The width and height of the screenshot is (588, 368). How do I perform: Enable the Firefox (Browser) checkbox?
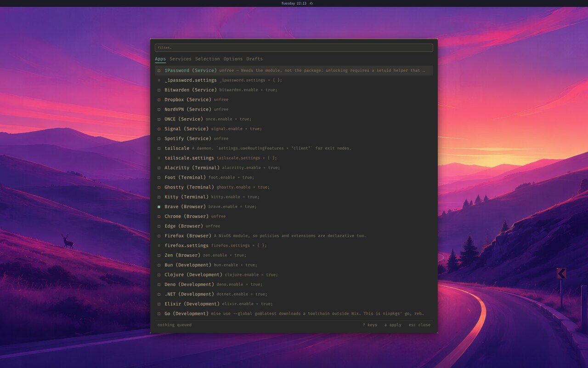coord(159,236)
